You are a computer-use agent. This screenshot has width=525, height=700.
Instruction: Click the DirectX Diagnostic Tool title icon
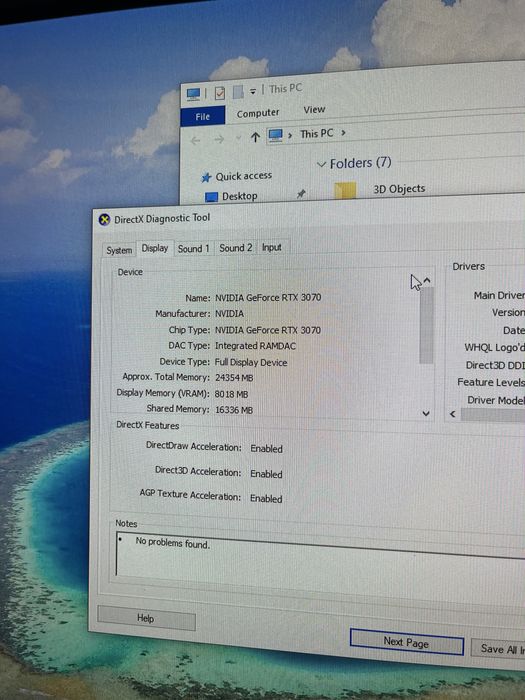(104, 220)
